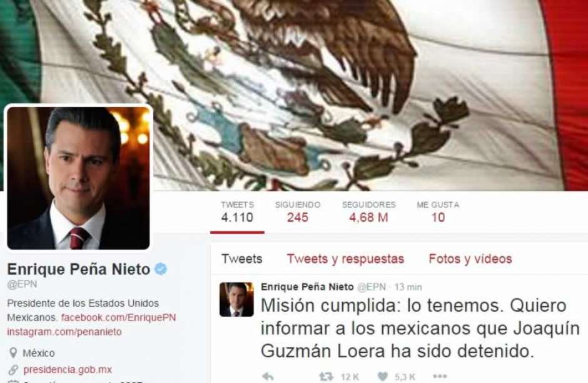Visit facebook.com/EnriquePN link
Screen dimensions: 588x383
[x=118, y=317]
